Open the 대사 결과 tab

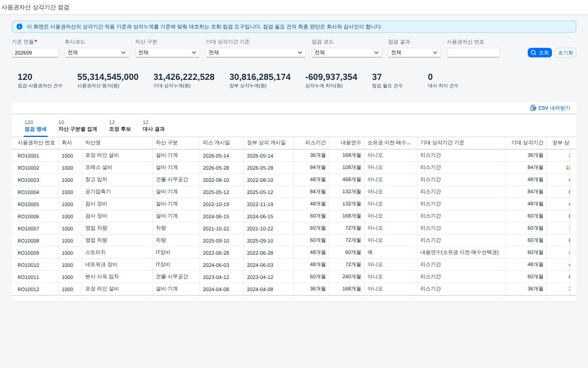click(x=154, y=126)
